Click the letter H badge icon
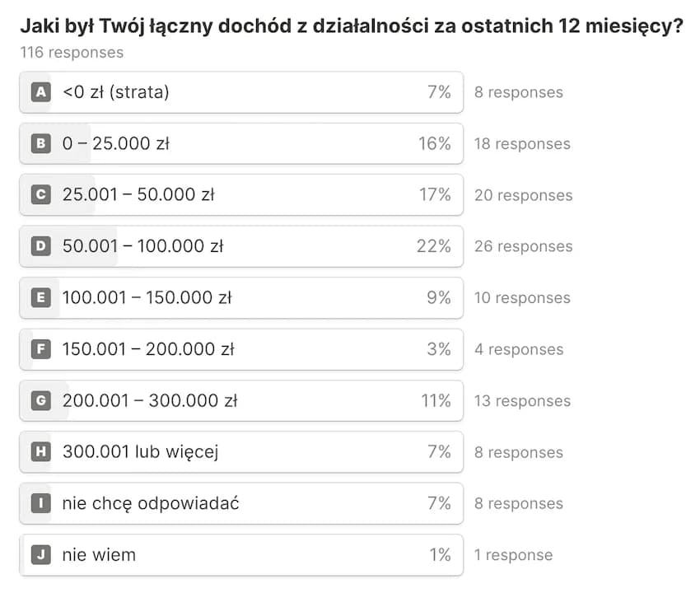700x593 pixels. click(x=40, y=451)
